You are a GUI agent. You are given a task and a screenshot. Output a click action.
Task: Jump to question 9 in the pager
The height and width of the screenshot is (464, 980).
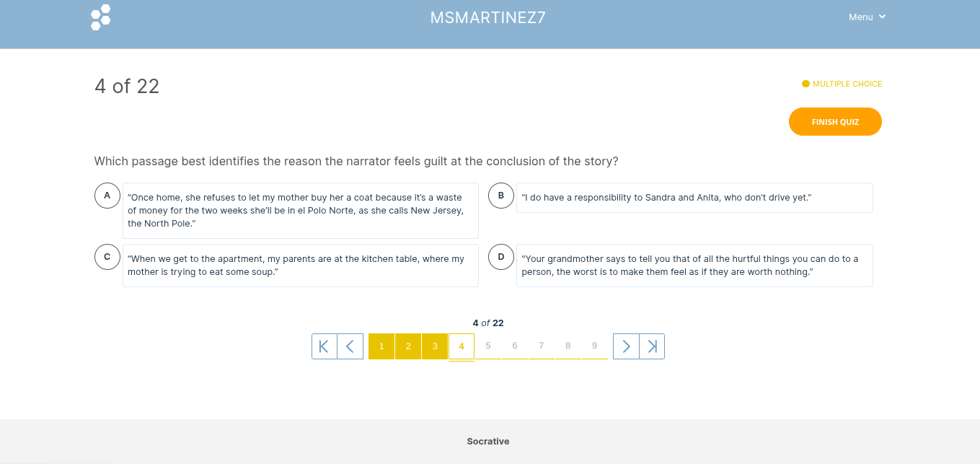click(x=594, y=346)
